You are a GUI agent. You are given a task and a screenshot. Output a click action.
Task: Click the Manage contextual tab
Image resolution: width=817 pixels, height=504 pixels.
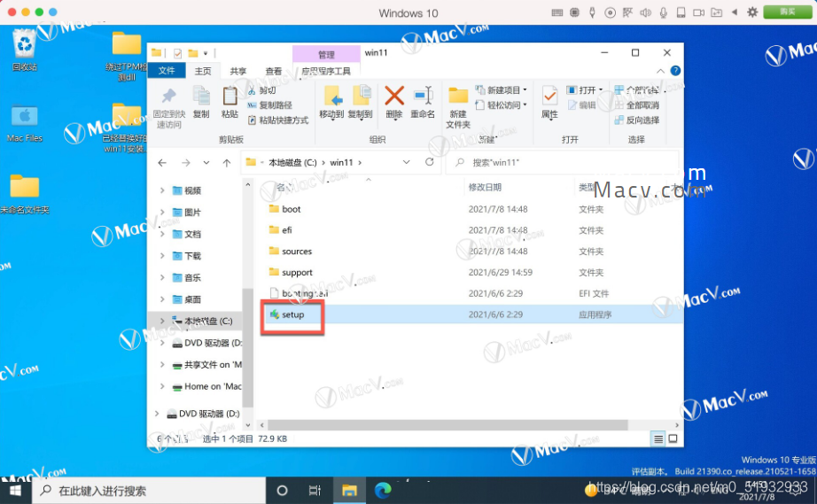(326, 54)
